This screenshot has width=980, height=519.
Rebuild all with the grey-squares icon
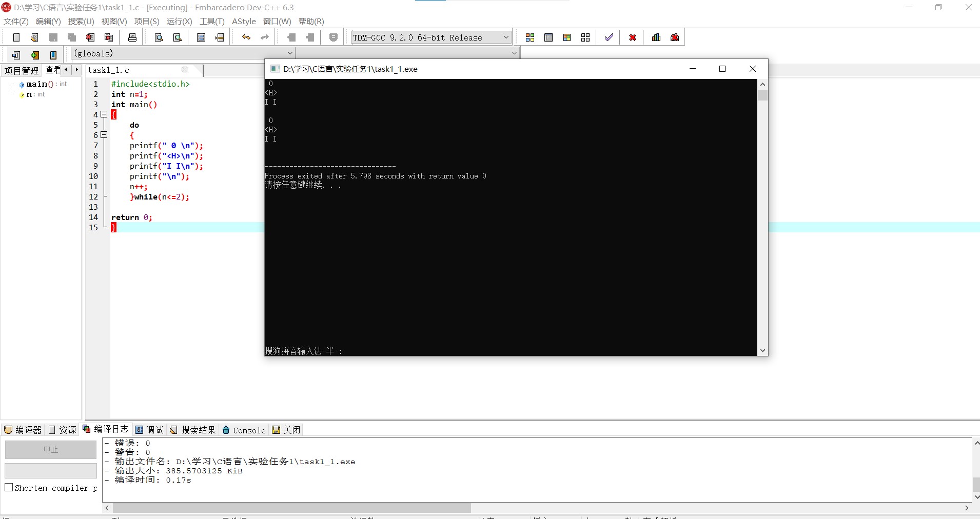[585, 37]
